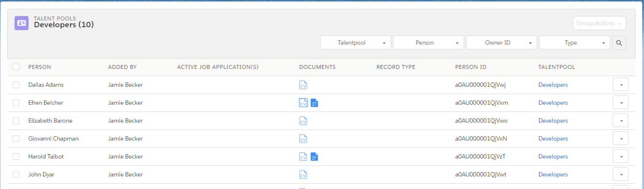Click the search magnifier icon button
Screen dimensions: 644x189
[x=619, y=43]
